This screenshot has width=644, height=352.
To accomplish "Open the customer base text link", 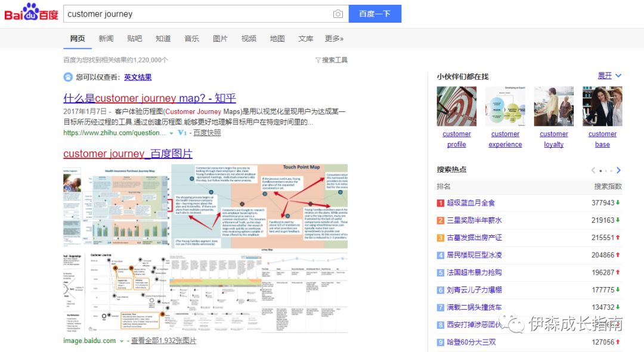I will coord(602,139).
